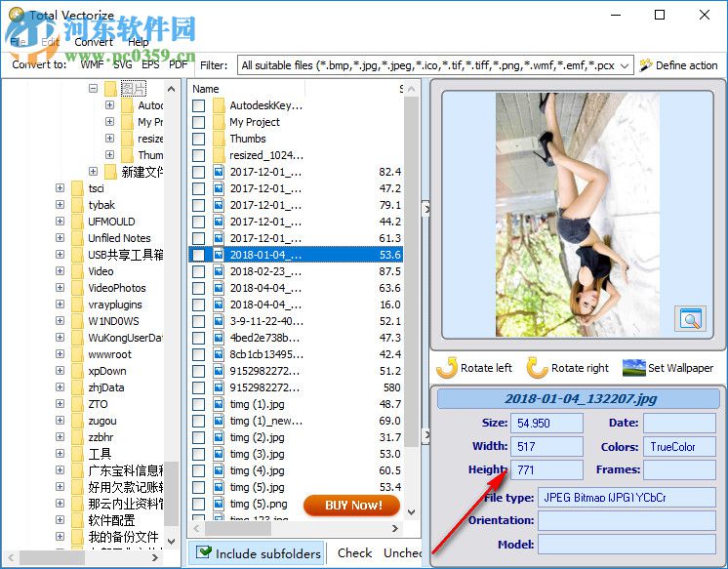Choose PDF as convert target
The image size is (728, 569).
(179, 64)
